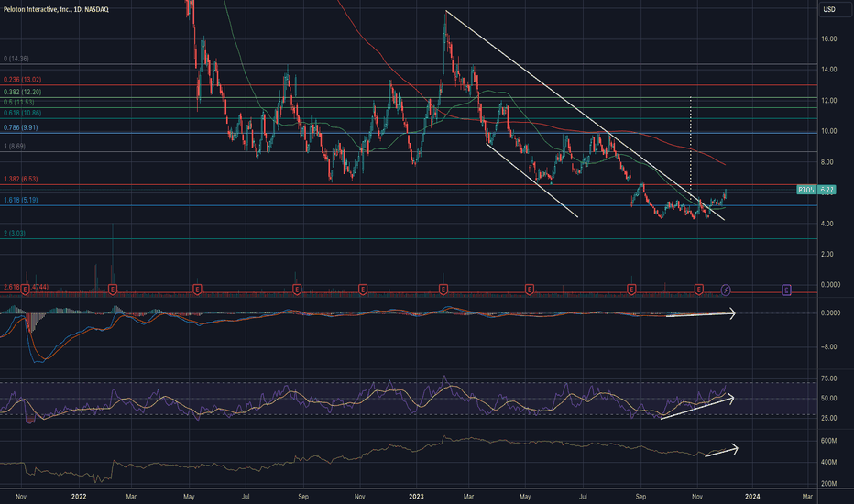Open the earnings marker at Feb 2023
This screenshot has width=854, height=504.
443,290
